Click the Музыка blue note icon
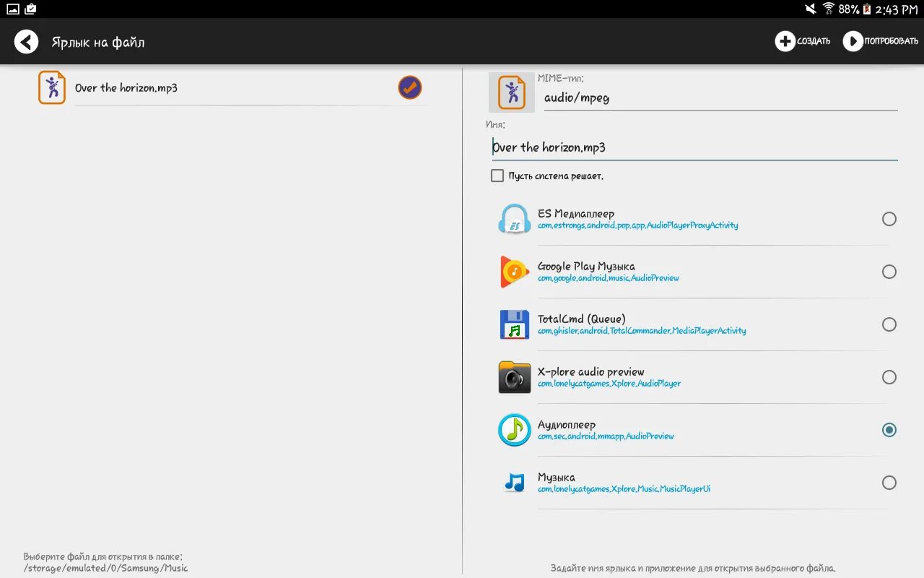Viewport: 924px width, 578px height. (x=515, y=483)
